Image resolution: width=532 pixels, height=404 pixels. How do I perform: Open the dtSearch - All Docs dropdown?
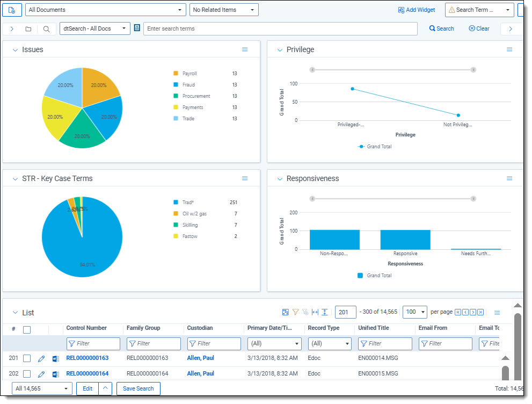point(94,28)
